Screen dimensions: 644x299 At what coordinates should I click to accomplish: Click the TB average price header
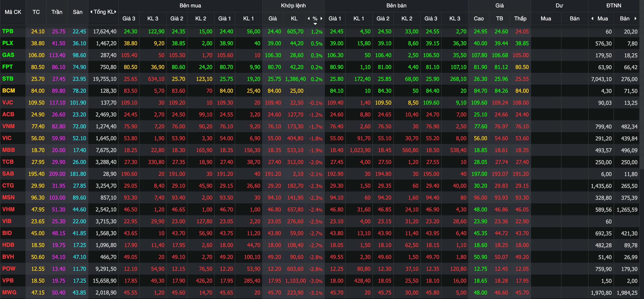coord(499,18)
